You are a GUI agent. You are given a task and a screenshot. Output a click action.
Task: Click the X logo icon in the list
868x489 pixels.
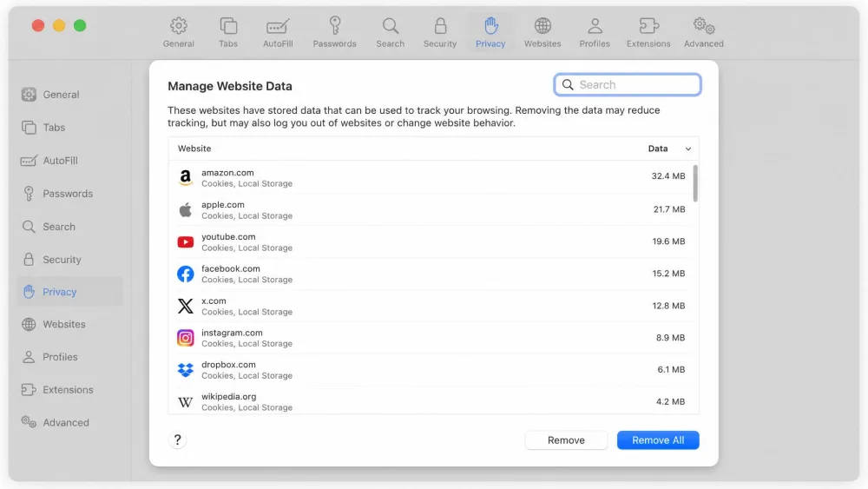click(186, 306)
